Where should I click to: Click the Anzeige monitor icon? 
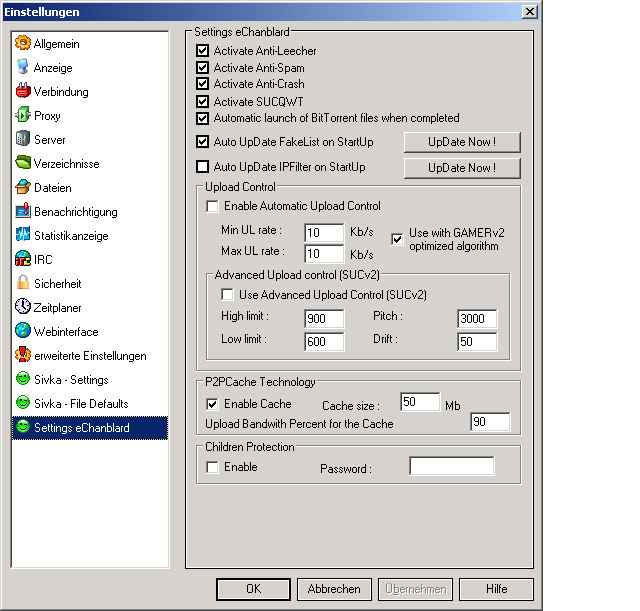pyautogui.click(x=23, y=67)
